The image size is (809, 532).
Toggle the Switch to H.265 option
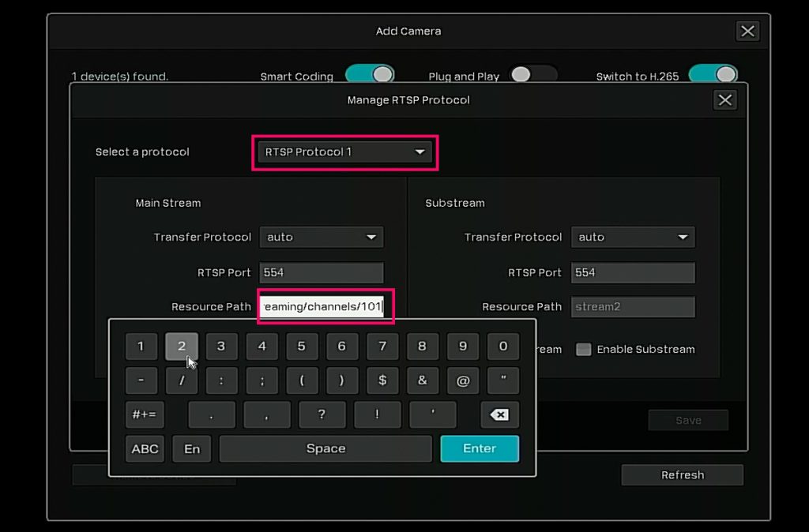713,75
